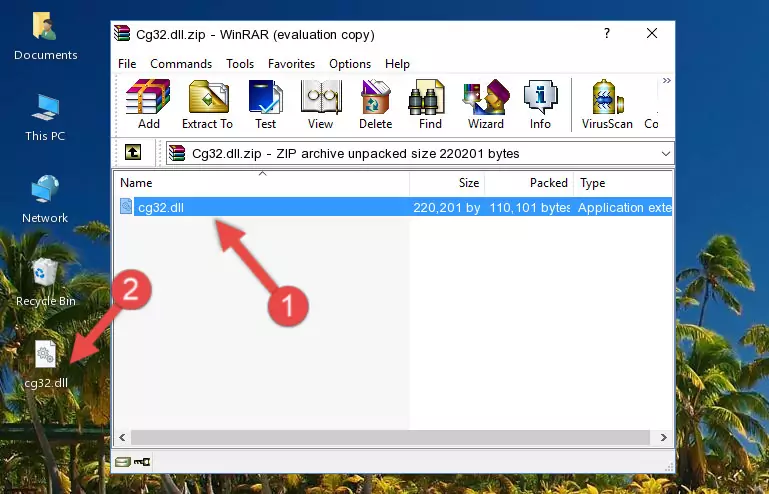
Task: Open the archive path dropdown
Action: [x=666, y=154]
